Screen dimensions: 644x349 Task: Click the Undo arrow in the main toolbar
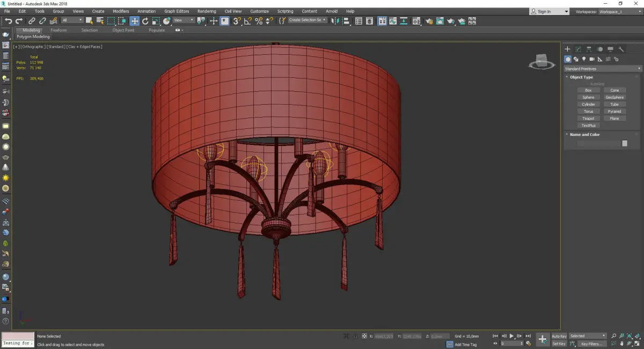[x=8, y=21]
